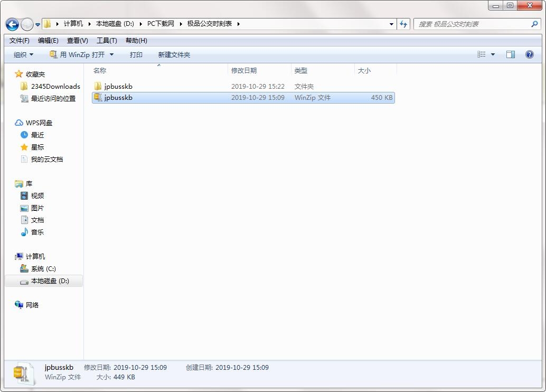Open the 查看(V) menu
546x392 pixels.
(77, 41)
